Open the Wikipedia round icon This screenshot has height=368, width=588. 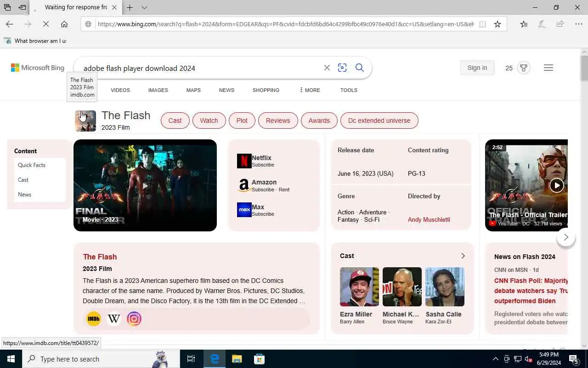coord(114,318)
